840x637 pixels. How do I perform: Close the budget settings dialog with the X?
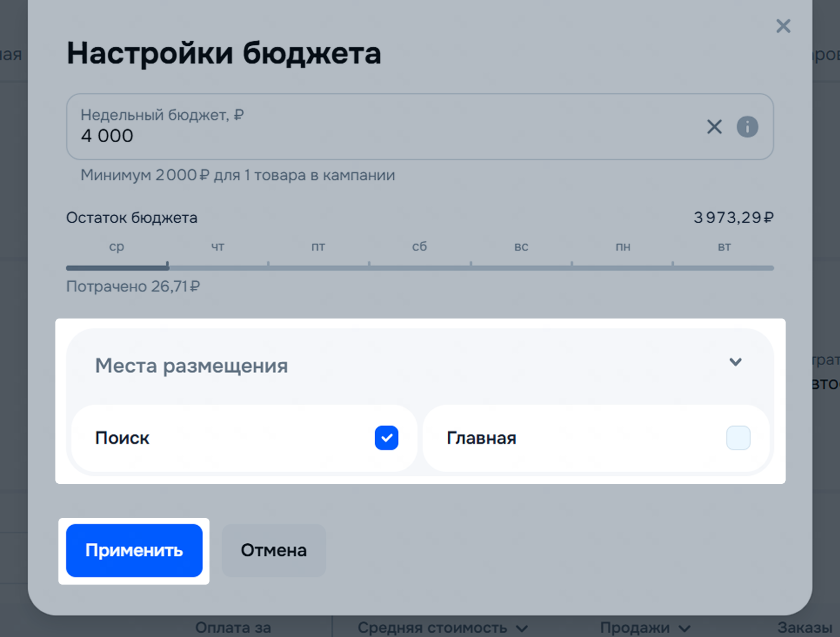pos(783,26)
